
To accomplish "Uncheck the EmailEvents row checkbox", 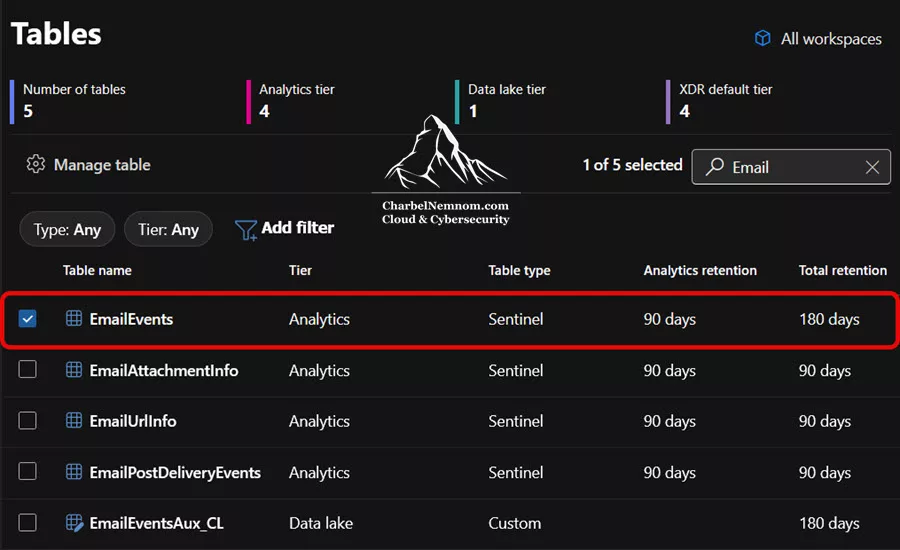I will click(x=28, y=318).
